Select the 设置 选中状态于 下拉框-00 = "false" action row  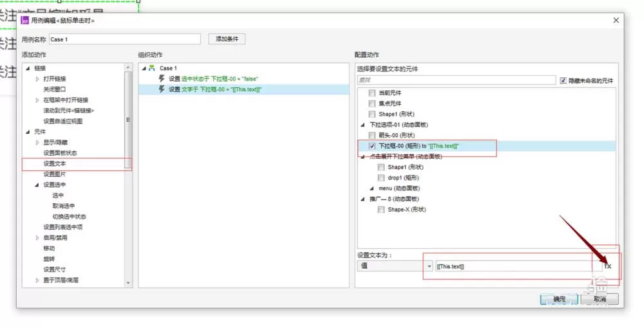click(x=243, y=78)
